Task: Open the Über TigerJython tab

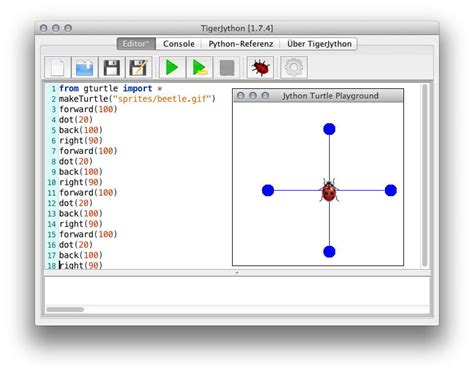Action: pyautogui.click(x=319, y=44)
